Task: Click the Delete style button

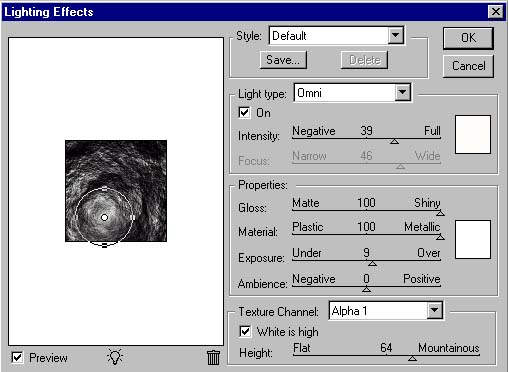Action: (365, 60)
